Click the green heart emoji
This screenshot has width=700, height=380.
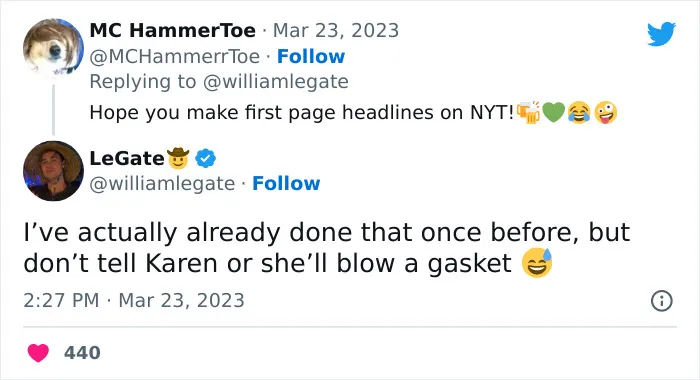click(554, 112)
